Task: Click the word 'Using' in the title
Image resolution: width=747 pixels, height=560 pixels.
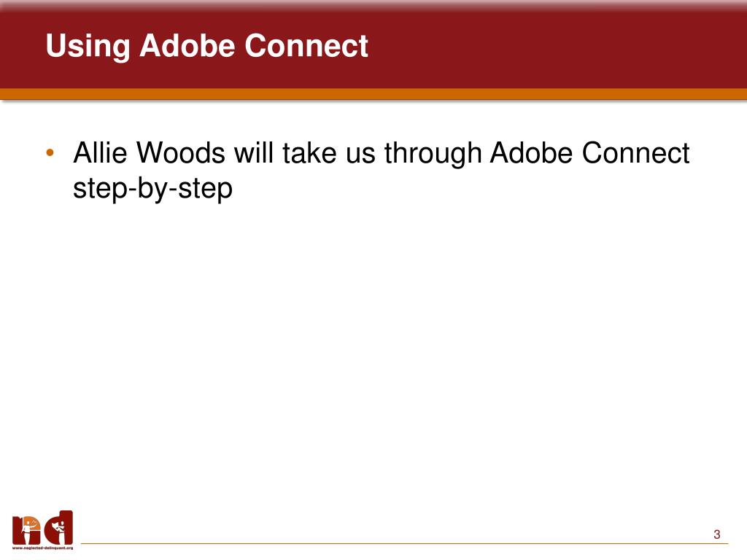Action: tap(88, 47)
